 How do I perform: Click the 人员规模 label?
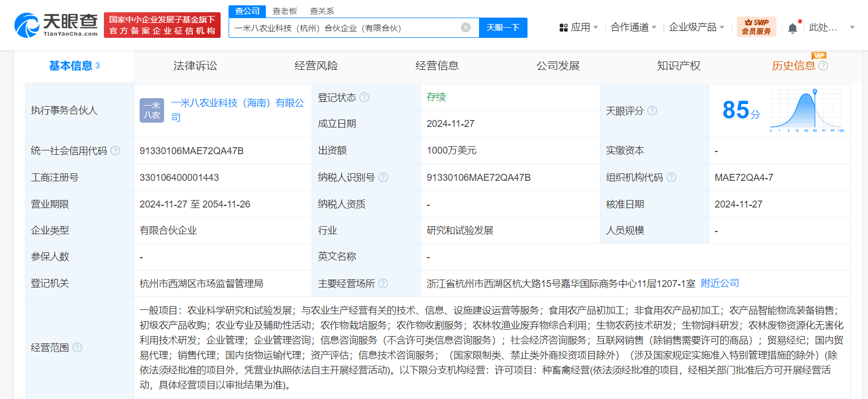[x=625, y=230]
